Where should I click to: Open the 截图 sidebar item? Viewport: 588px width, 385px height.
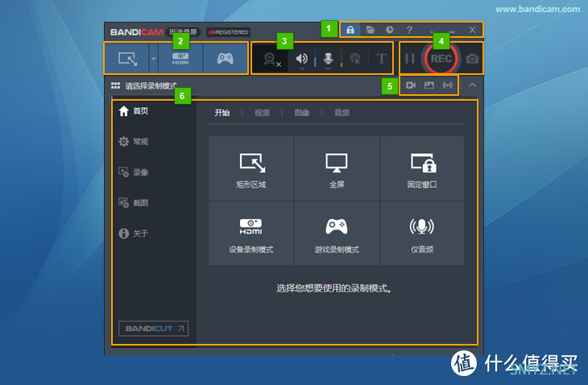click(x=133, y=203)
